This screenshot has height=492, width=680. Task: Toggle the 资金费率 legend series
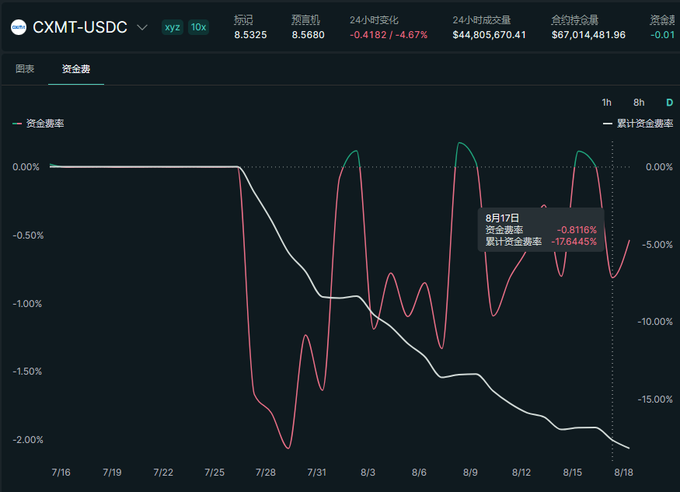coord(38,124)
